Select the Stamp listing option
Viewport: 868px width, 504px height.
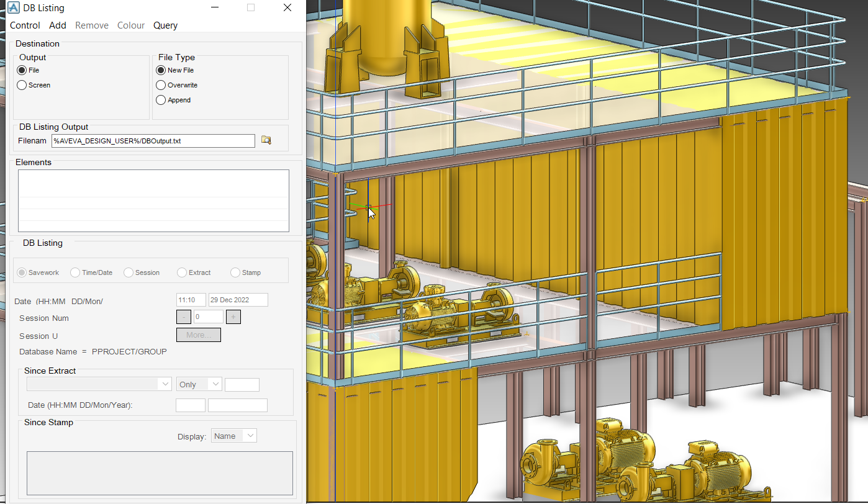(x=235, y=272)
